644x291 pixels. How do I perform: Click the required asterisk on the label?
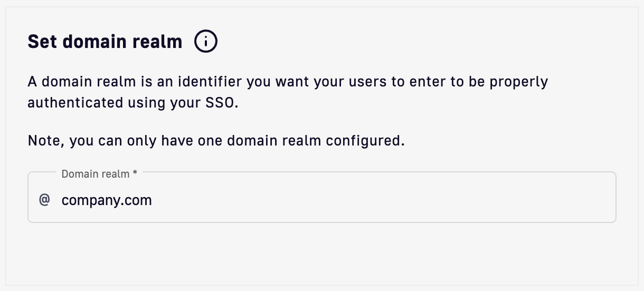[135, 173]
